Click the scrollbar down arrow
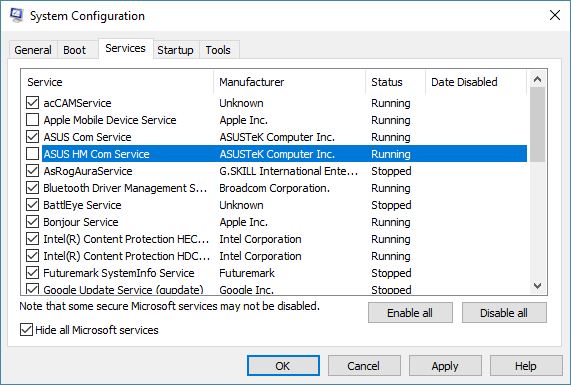The width and height of the screenshot is (571, 385). coord(537,286)
